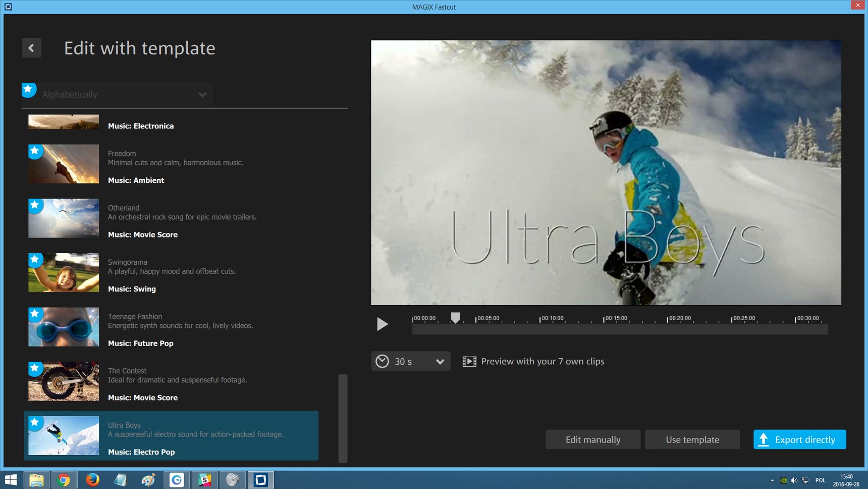Open the taskbar clock and date
Viewport: 868px width, 489px height.
click(846, 480)
